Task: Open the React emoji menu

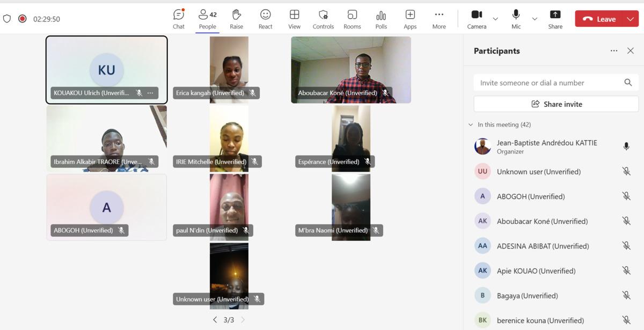Action: [x=265, y=19]
